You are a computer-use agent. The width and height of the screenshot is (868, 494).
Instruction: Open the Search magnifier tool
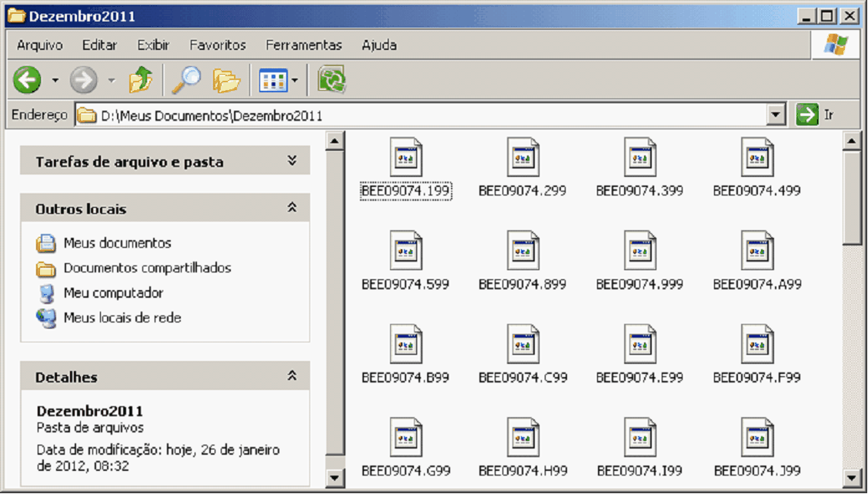point(185,79)
